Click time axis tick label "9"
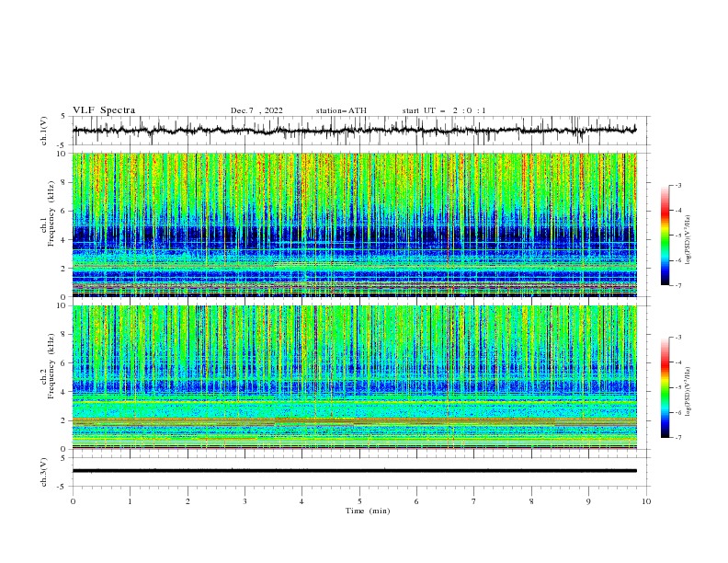The width and height of the screenshot is (728, 563). coord(588,501)
